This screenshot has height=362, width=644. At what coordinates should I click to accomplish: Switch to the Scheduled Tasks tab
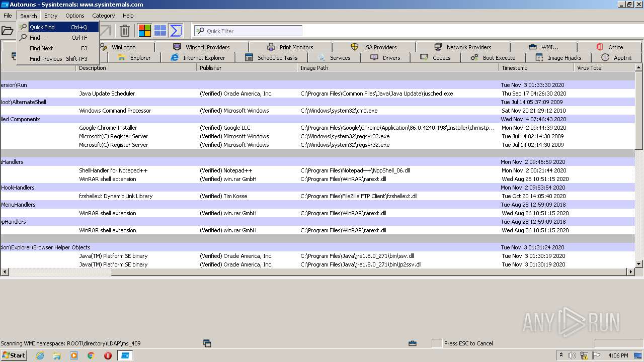(x=271, y=58)
